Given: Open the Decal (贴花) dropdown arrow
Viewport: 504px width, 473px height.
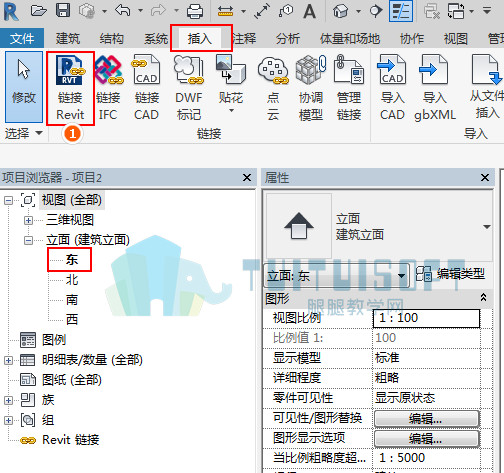Looking at the screenshot, I should click(231, 110).
